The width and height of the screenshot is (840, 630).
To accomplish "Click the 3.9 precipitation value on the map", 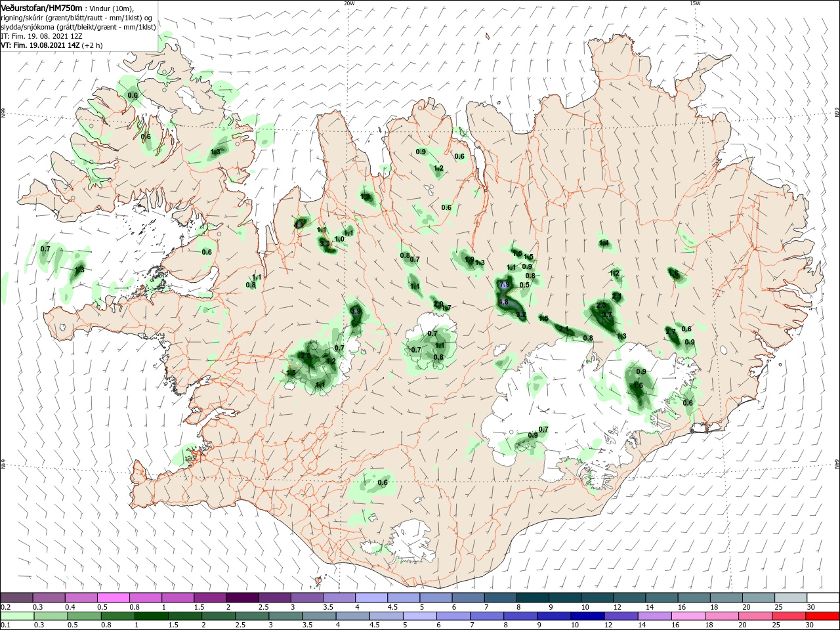I will [x=356, y=311].
